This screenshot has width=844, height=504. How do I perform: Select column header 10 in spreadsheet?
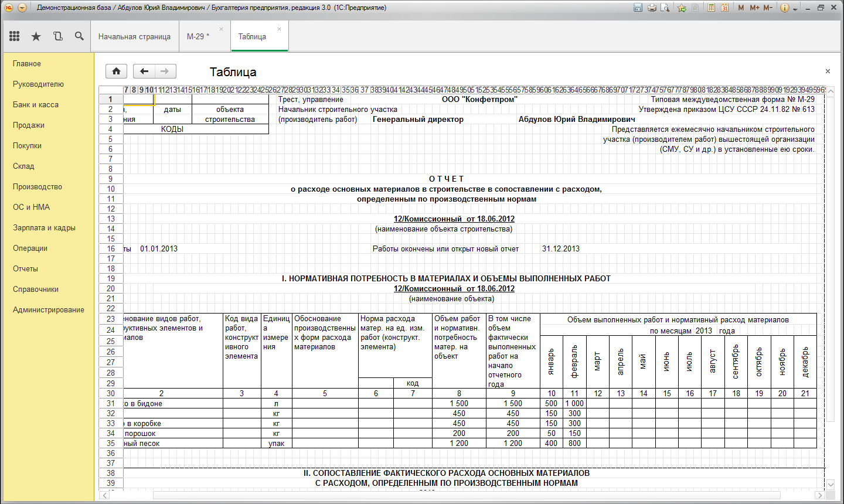pyautogui.click(x=149, y=90)
